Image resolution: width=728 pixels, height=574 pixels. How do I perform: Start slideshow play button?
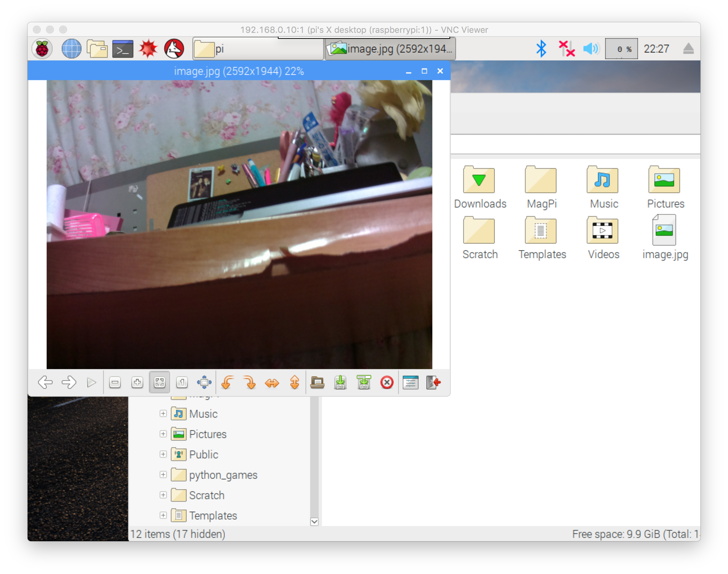(91, 383)
